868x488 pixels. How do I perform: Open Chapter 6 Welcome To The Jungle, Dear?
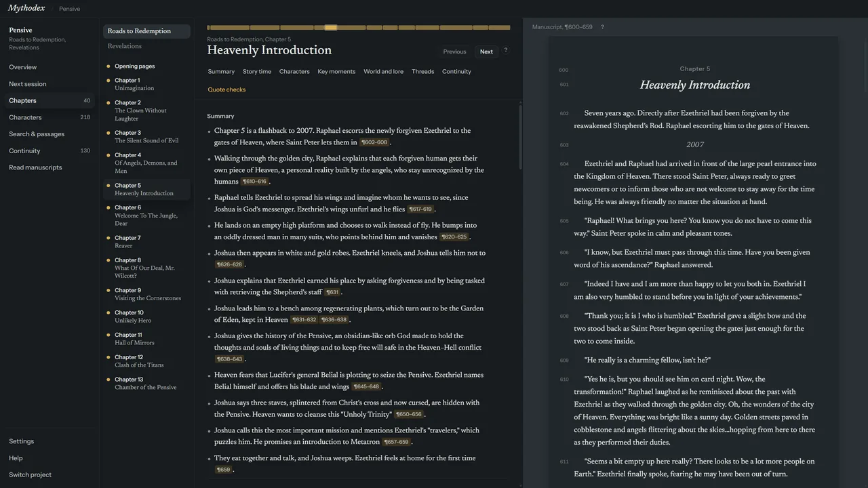(146, 216)
